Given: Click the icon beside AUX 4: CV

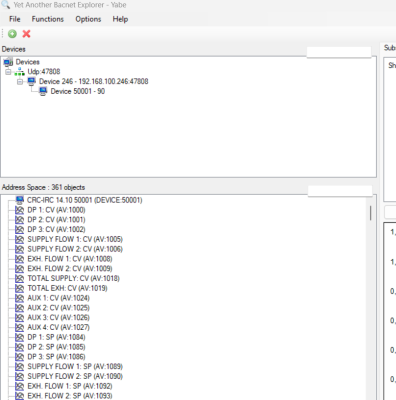Looking at the screenshot, I should 20,327.
